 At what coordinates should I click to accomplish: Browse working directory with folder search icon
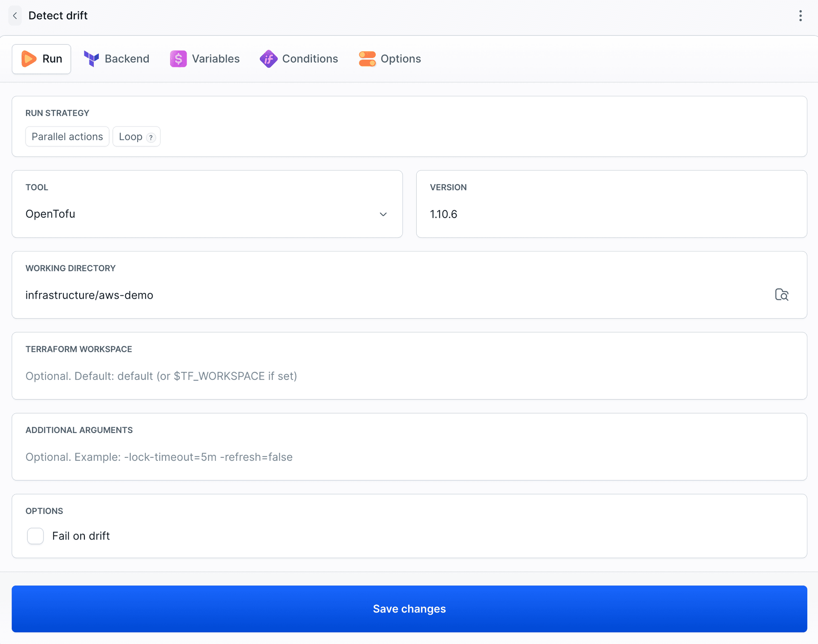781,295
